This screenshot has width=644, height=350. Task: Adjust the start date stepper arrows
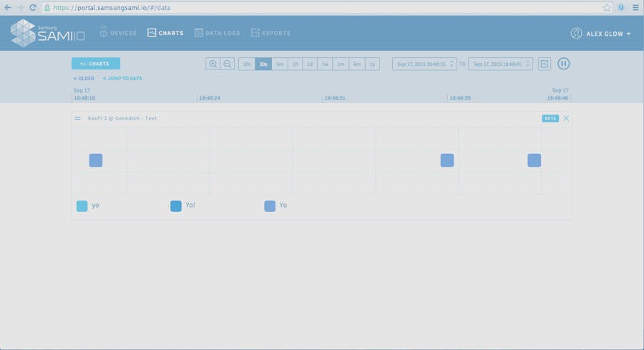point(452,64)
